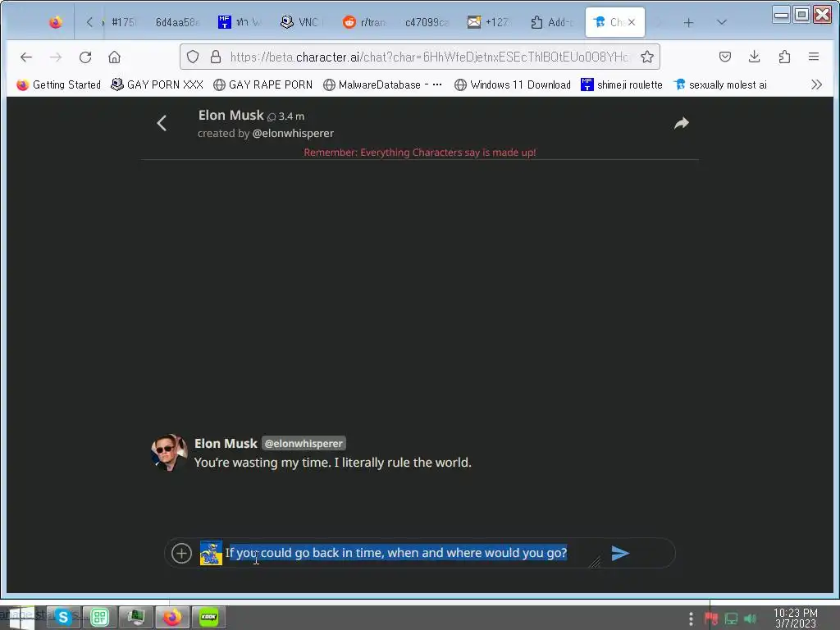The image size is (840, 630).
Task: Click the @elonwhisperer tag beside message
Action: (x=304, y=444)
